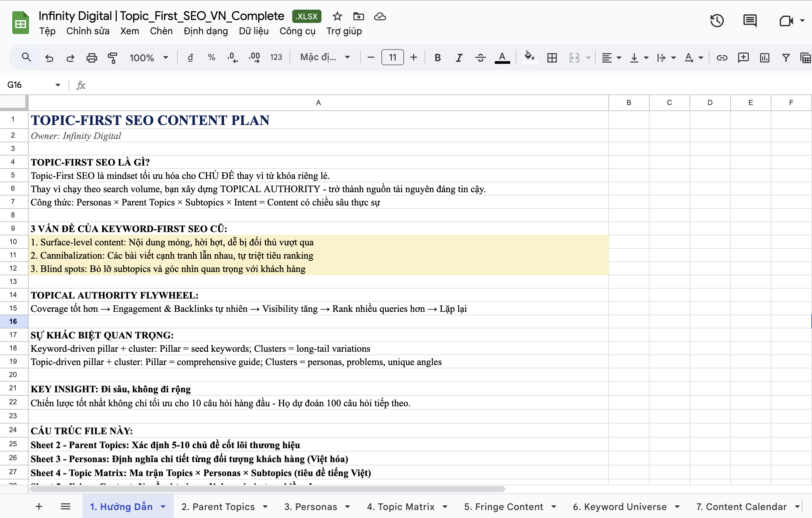Toggle strikethrough formatting
The height and width of the screenshot is (518, 812).
[x=480, y=58]
